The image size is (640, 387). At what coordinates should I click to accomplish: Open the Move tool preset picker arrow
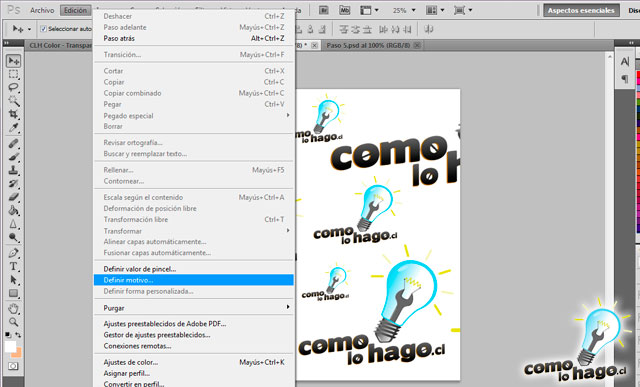pos(29,29)
